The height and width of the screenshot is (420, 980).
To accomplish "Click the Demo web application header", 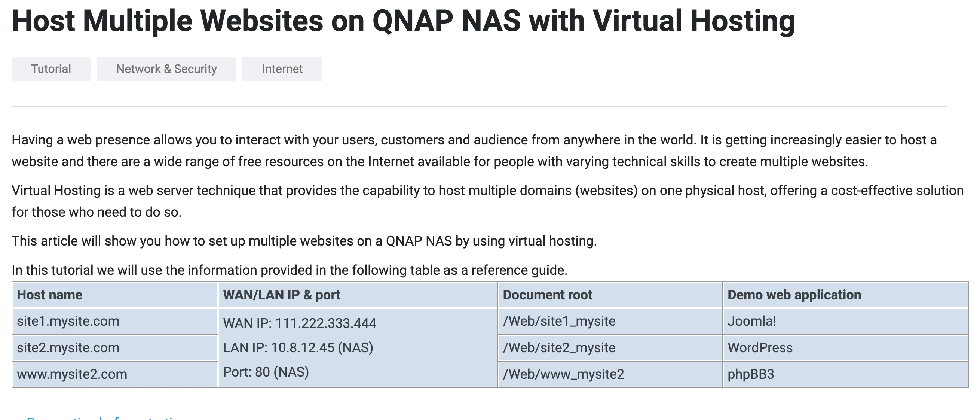I will (x=794, y=295).
